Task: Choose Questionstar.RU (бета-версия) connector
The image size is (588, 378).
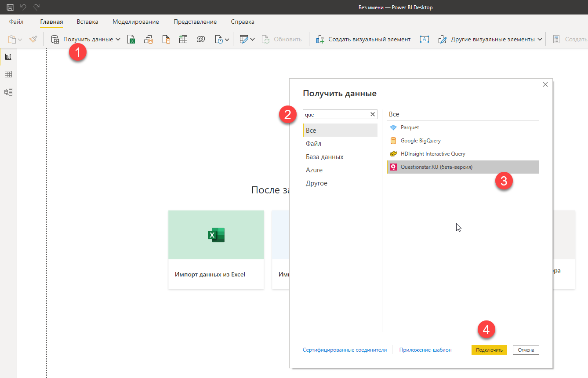Action: (463, 167)
